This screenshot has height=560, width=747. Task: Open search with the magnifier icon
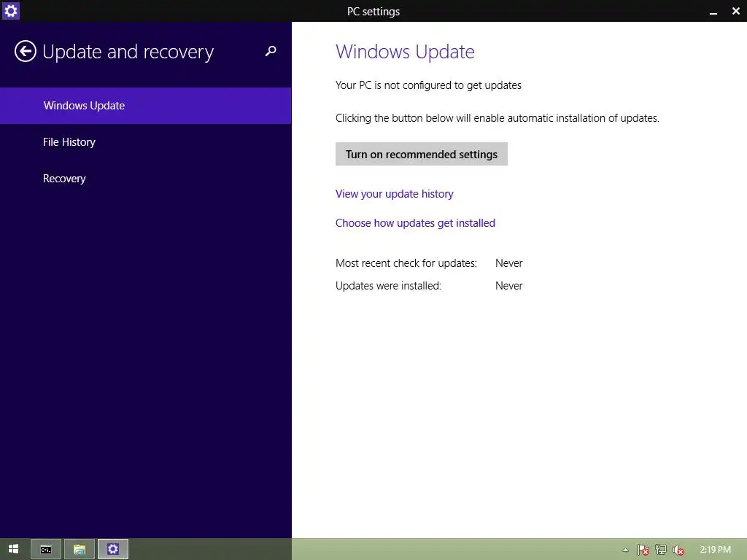(271, 51)
